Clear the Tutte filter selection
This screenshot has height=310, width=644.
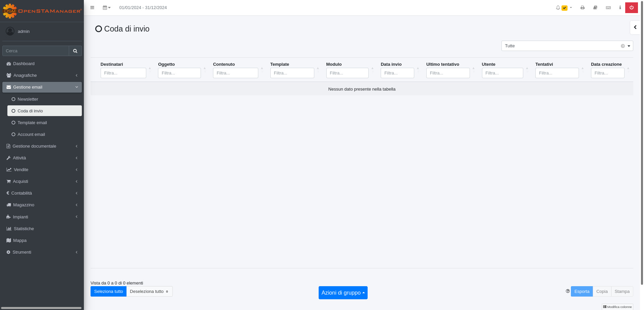[623, 46]
